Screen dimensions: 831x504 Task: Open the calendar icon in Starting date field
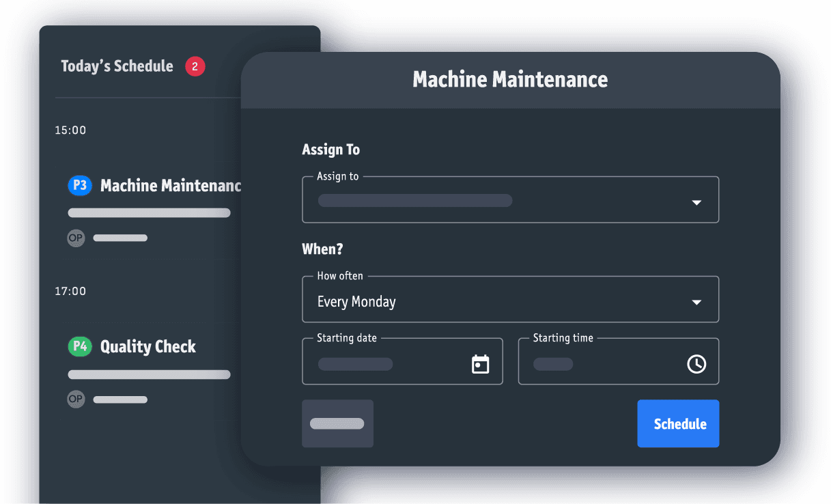pos(480,363)
